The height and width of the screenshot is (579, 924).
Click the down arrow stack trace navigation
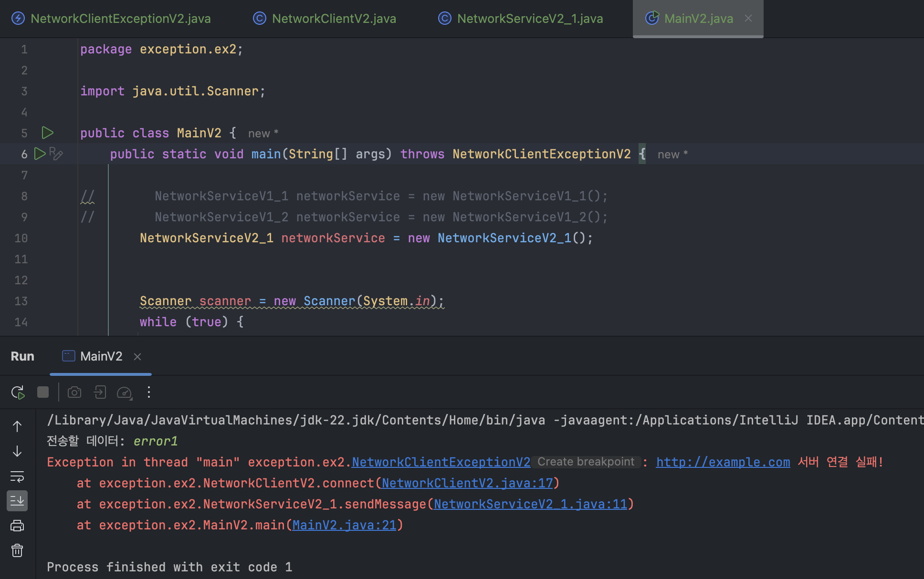tap(17, 451)
